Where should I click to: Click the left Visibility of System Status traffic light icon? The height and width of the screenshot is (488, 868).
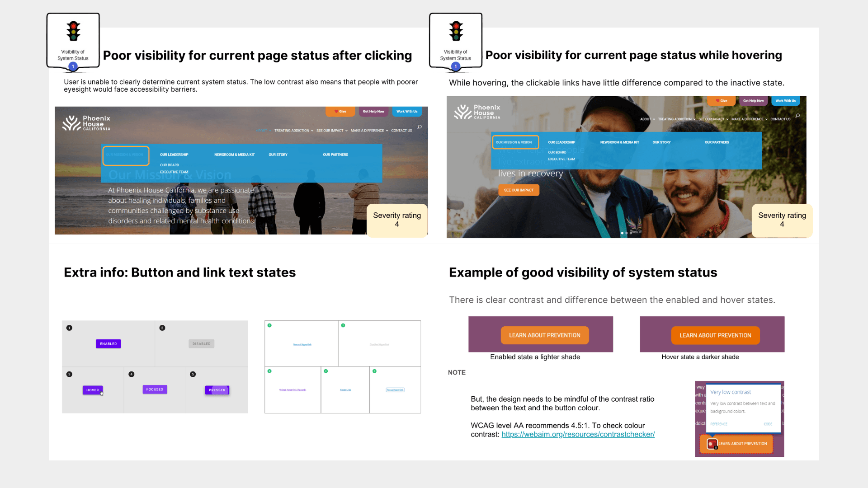click(73, 31)
